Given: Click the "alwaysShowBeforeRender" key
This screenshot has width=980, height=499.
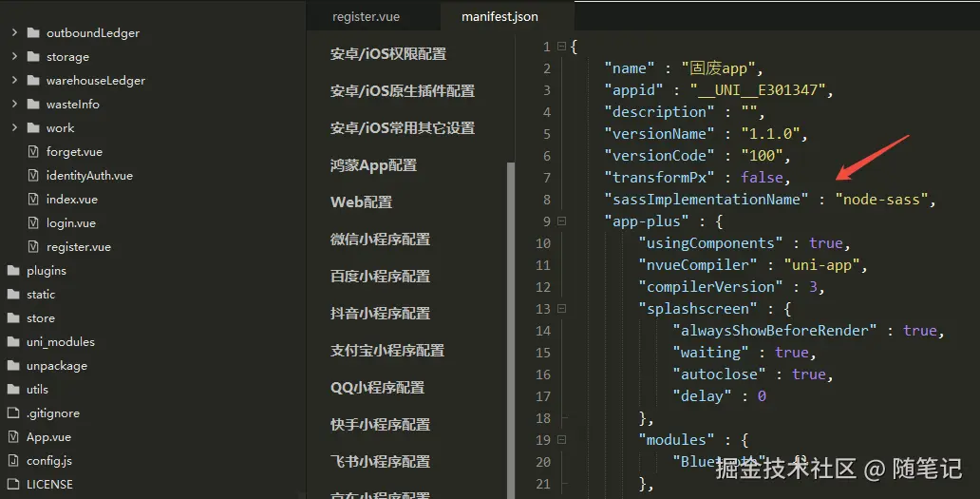Looking at the screenshot, I should point(774,331).
